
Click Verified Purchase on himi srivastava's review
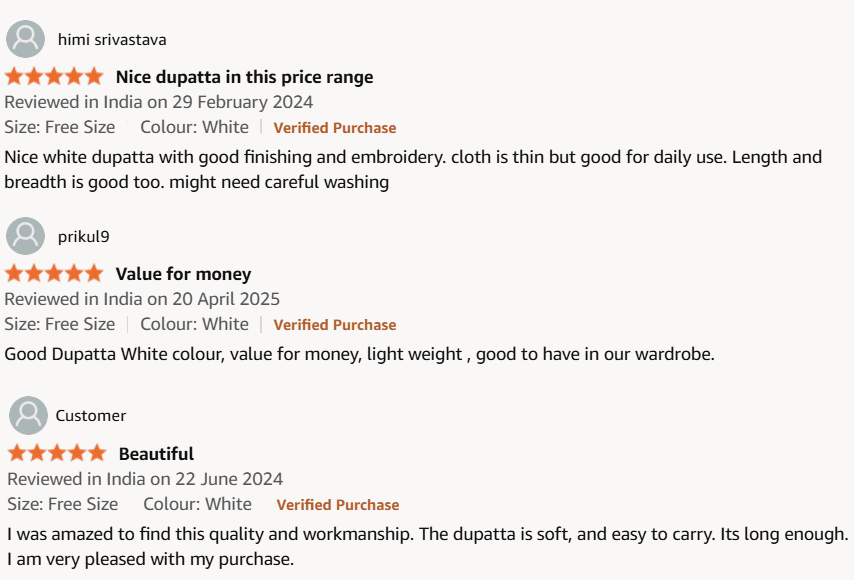click(x=335, y=128)
